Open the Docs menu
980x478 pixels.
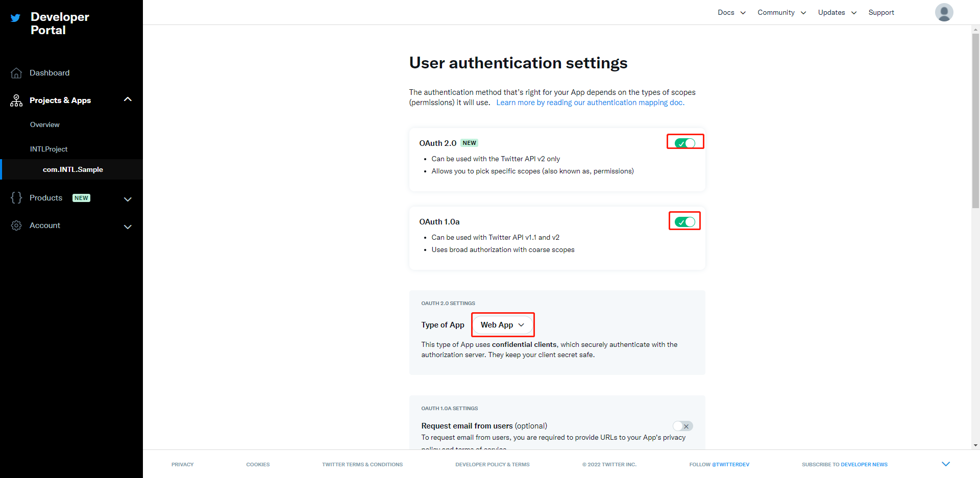click(726, 12)
